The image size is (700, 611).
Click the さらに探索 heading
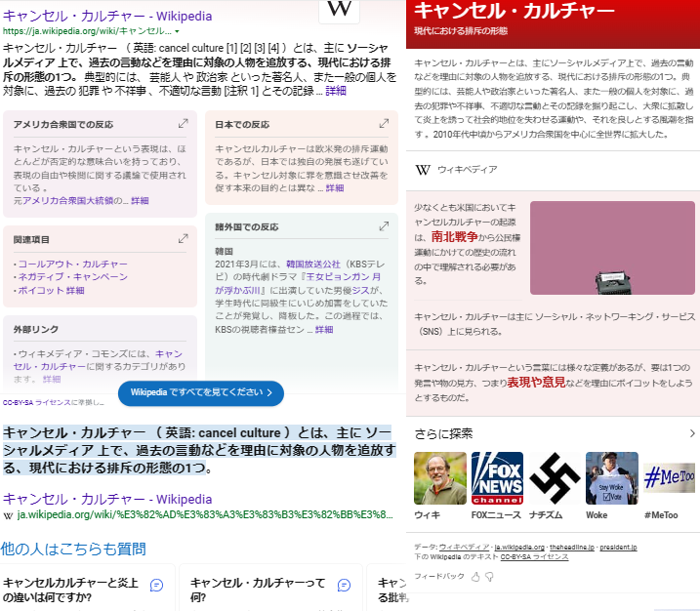[x=443, y=433]
